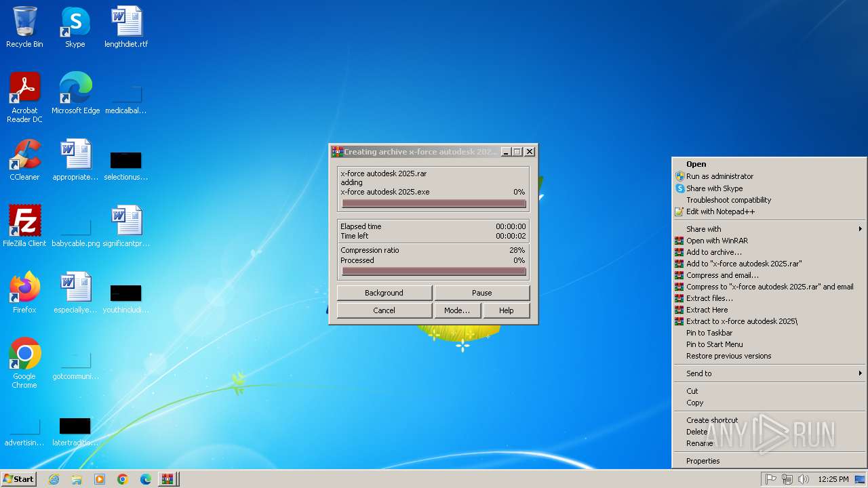
Task: Select the significantpr... Word document
Action: (126, 226)
